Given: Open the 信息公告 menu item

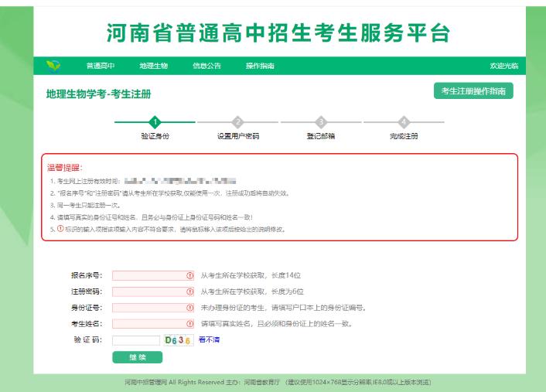Looking at the screenshot, I should (206, 66).
